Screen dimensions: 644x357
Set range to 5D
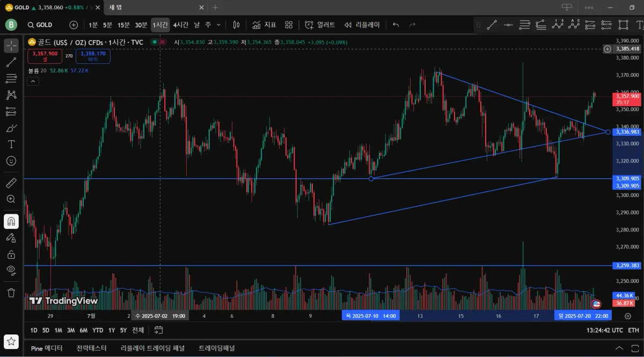(46, 330)
